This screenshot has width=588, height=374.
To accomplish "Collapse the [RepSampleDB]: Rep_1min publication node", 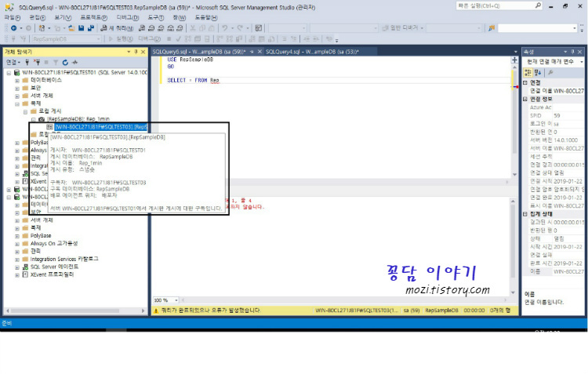I will click(x=34, y=119).
